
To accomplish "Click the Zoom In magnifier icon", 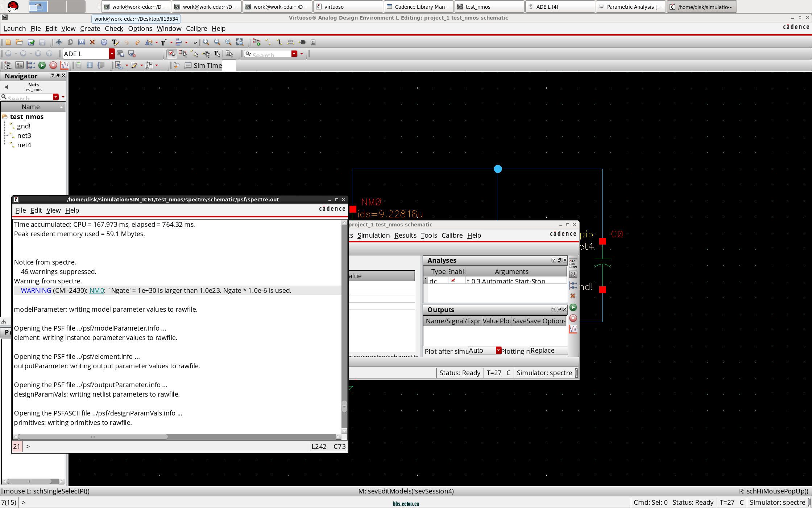I will 206,42.
